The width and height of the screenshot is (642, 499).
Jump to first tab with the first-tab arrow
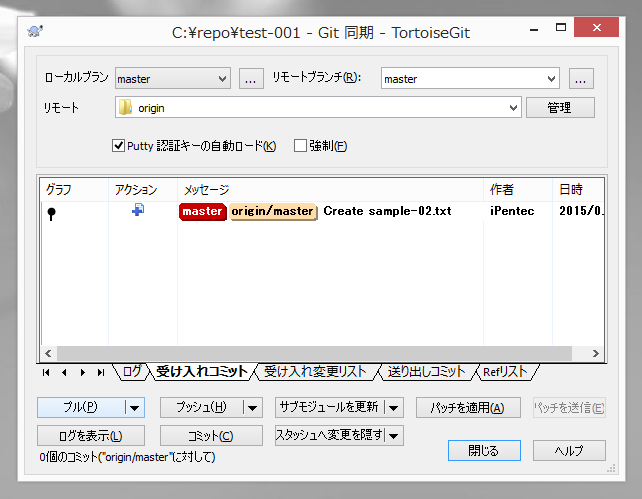(46, 373)
